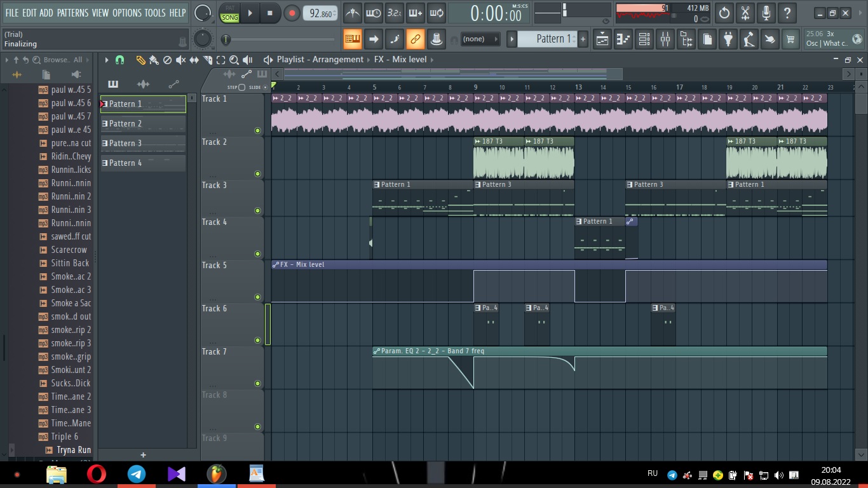Screen dimensions: 868x488
Task: Start playback with the Play button
Action: point(250,13)
